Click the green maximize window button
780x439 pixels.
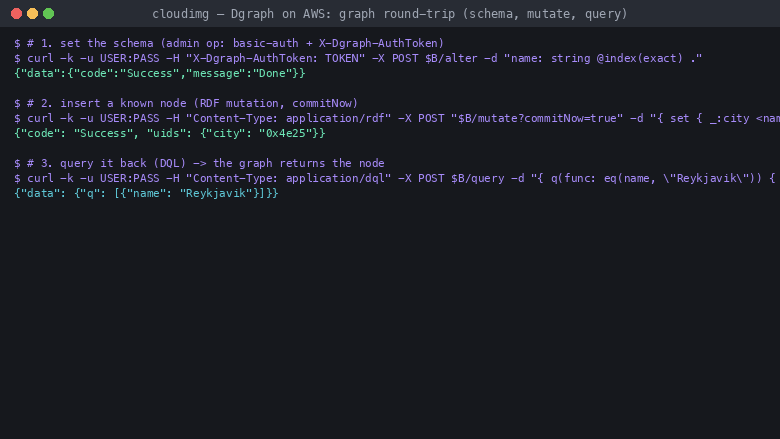click(x=48, y=13)
